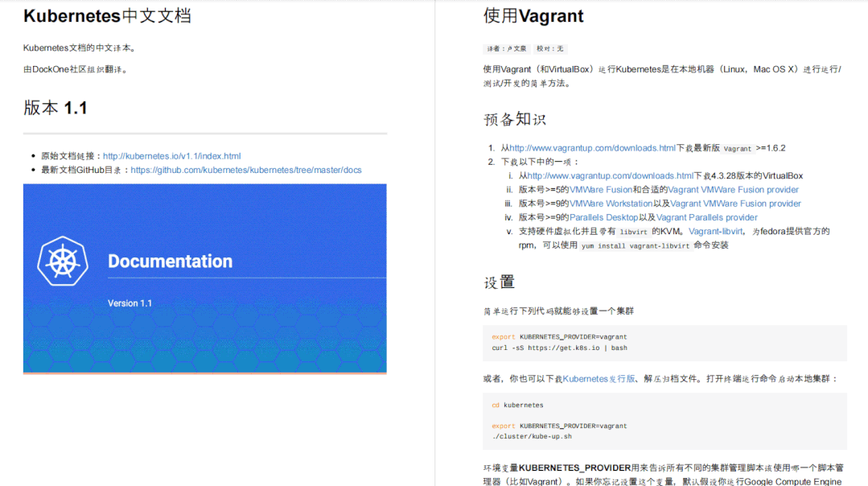
Task: Open the GitHub kubernetes docs directory link
Action: pos(245,170)
